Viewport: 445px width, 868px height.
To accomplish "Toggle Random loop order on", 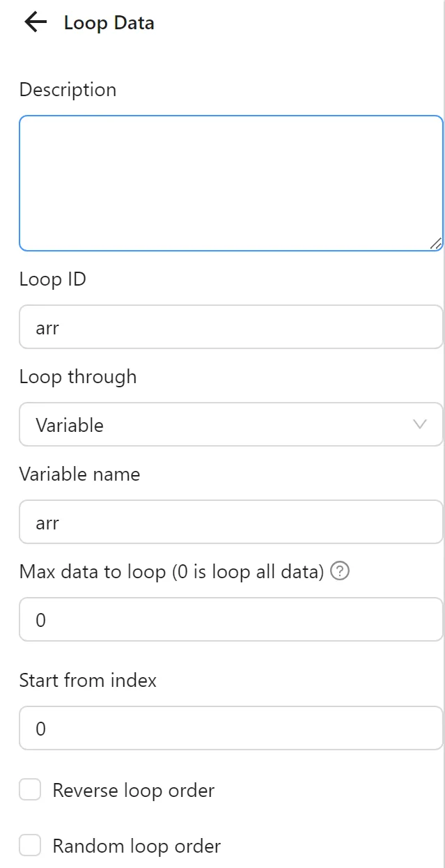I will [x=29, y=844].
